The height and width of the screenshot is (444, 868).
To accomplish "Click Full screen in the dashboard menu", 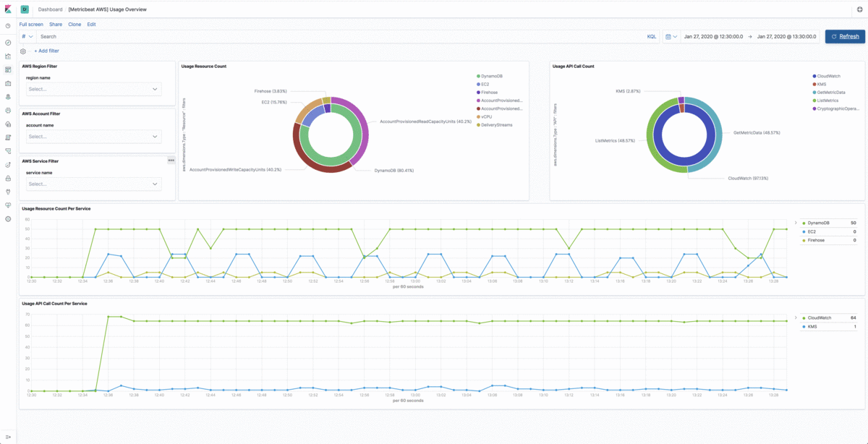I will click(32, 25).
